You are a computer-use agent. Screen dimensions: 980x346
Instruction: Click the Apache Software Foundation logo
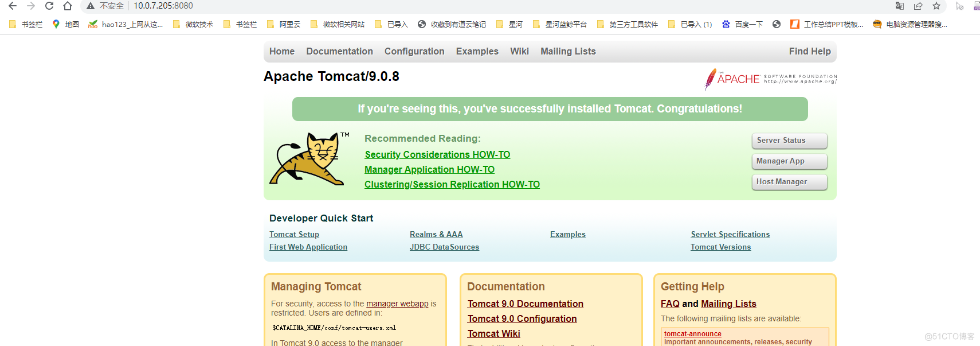(x=770, y=79)
